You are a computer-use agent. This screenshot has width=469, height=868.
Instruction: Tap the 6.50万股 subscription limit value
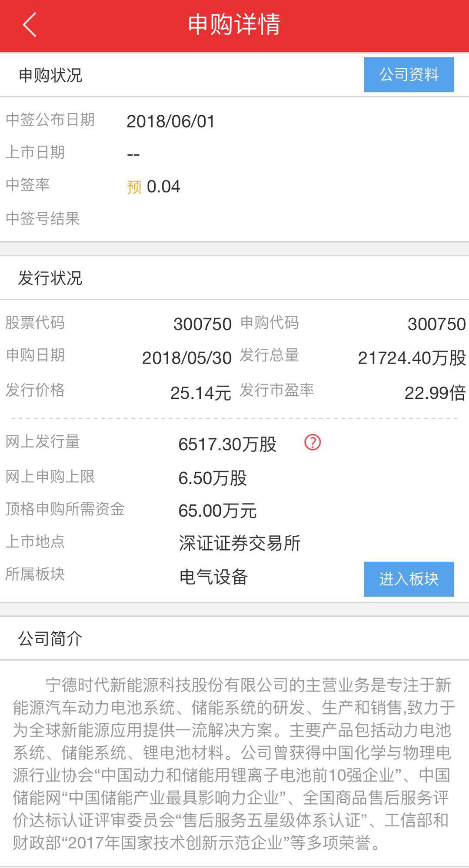click(213, 478)
